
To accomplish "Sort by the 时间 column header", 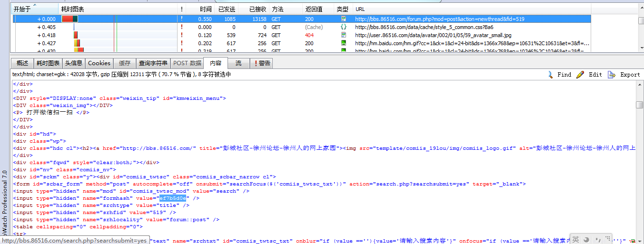I will [x=199, y=9].
